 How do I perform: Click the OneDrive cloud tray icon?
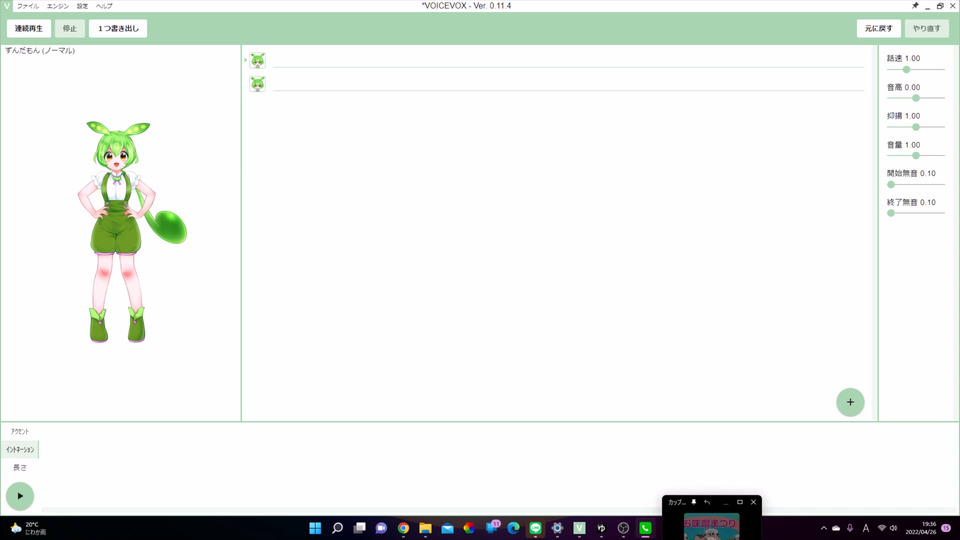(x=836, y=528)
